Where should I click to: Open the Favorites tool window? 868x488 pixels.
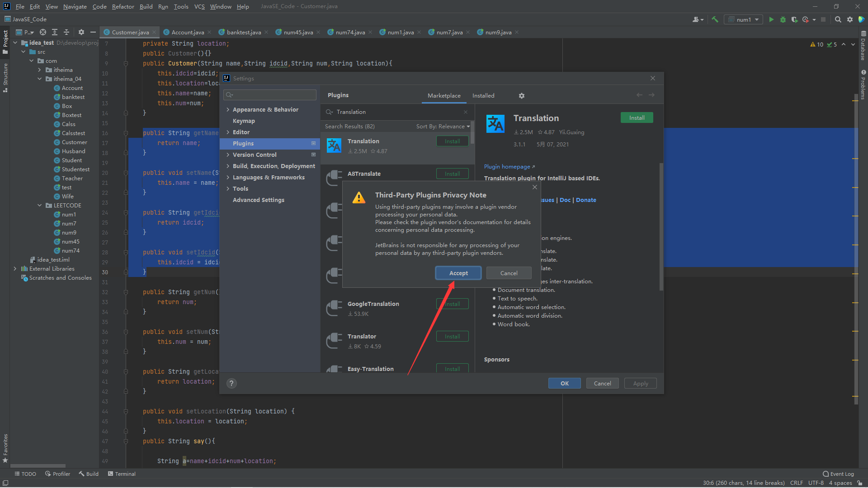pos(5,448)
